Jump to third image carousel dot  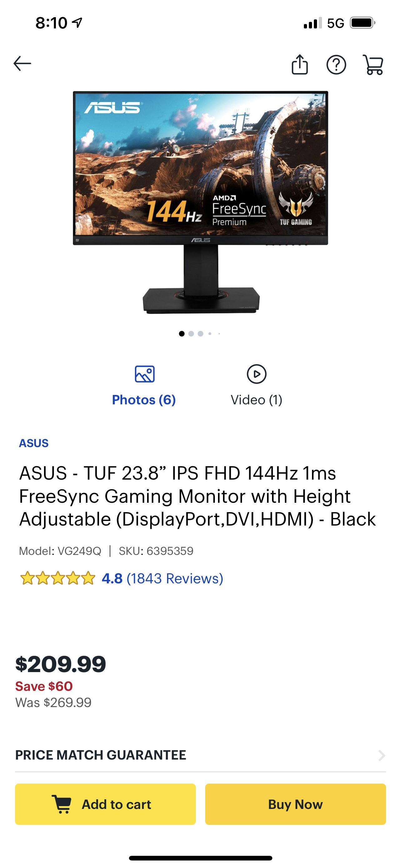tap(201, 334)
